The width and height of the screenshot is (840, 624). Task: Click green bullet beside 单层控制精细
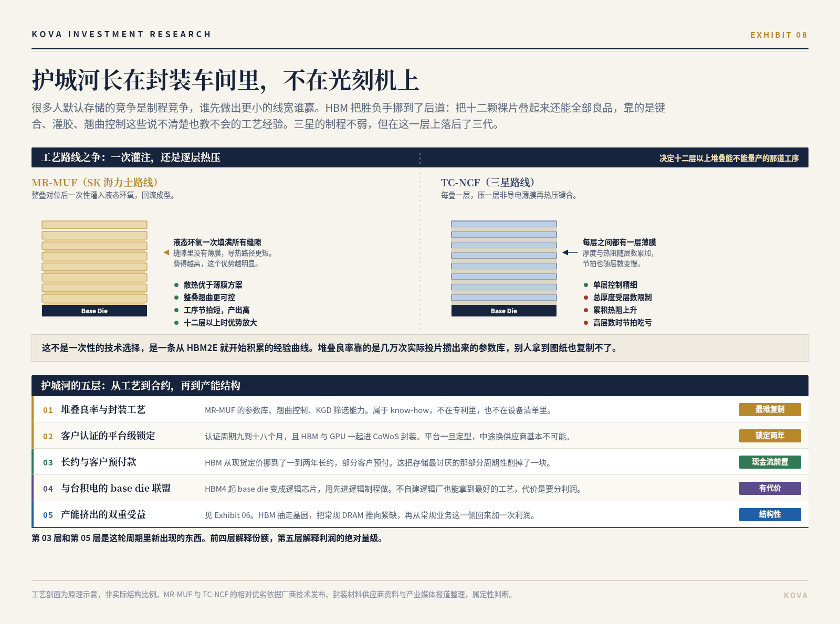point(586,285)
